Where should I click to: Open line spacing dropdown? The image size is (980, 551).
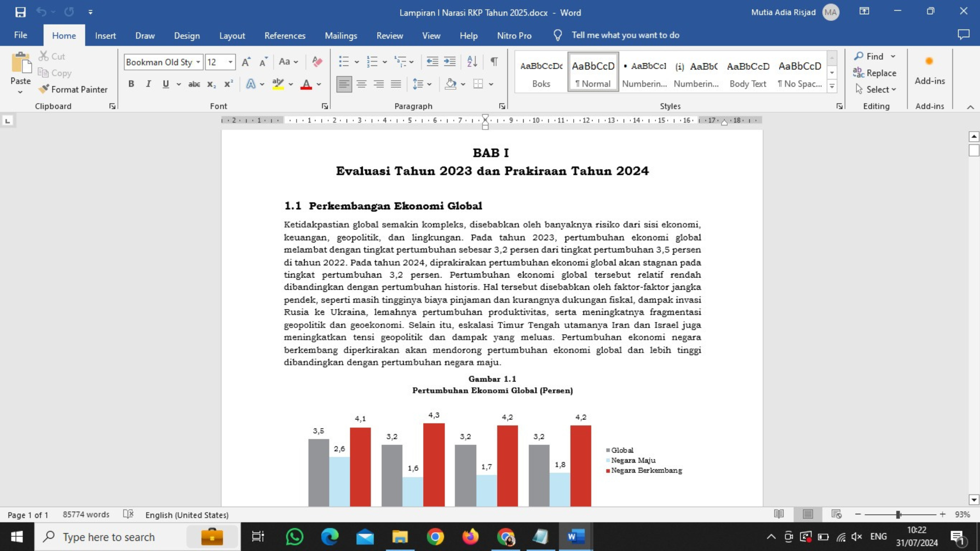pos(422,84)
